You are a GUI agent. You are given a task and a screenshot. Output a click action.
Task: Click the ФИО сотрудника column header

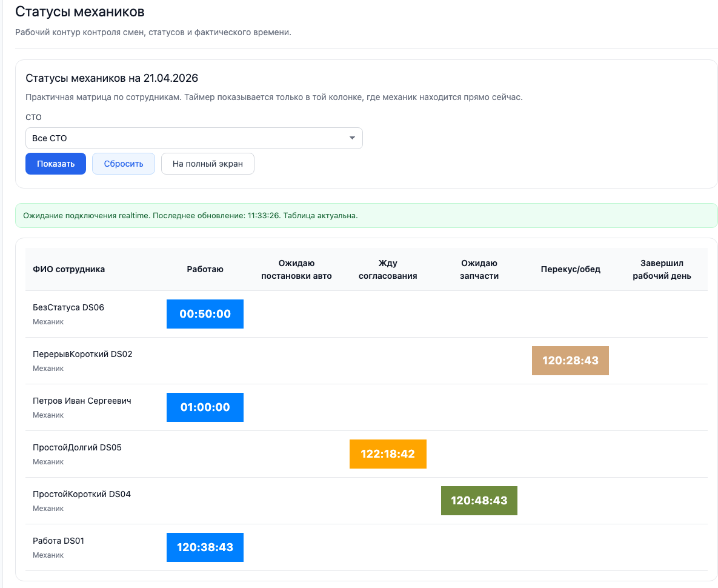pos(68,269)
